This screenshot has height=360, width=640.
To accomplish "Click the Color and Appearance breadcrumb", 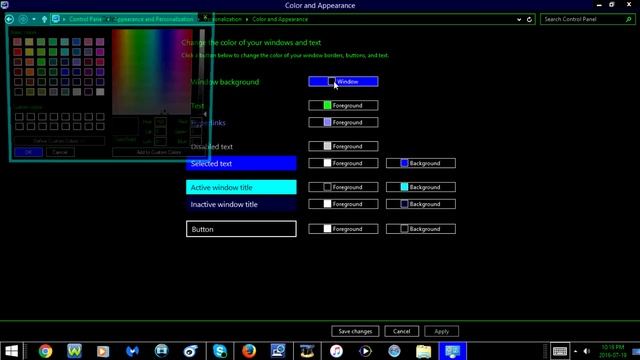I will tap(280, 19).
